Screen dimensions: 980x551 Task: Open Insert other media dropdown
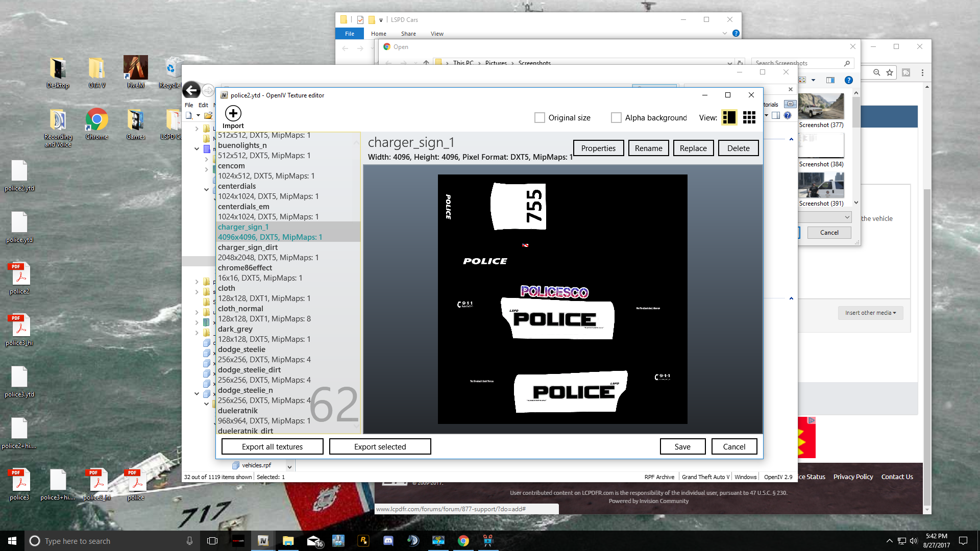click(870, 313)
